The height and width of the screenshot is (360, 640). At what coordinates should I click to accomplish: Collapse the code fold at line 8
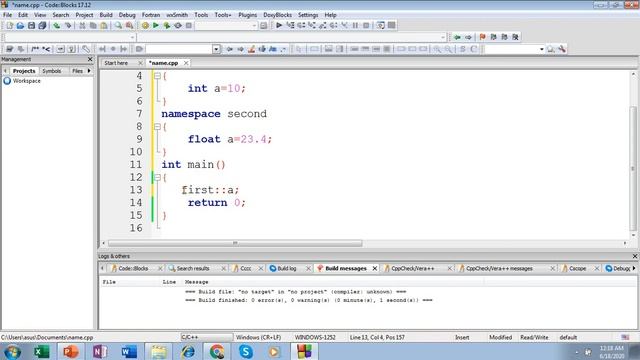(157, 127)
